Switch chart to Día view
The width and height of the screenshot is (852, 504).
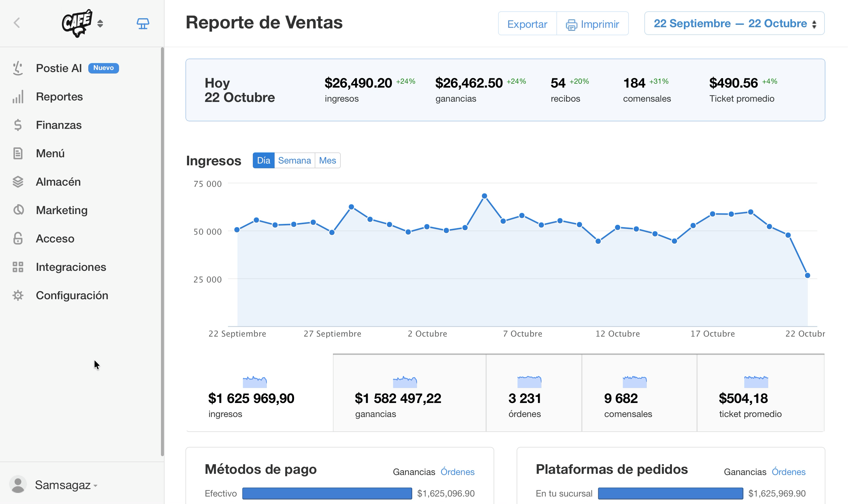pyautogui.click(x=264, y=160)
